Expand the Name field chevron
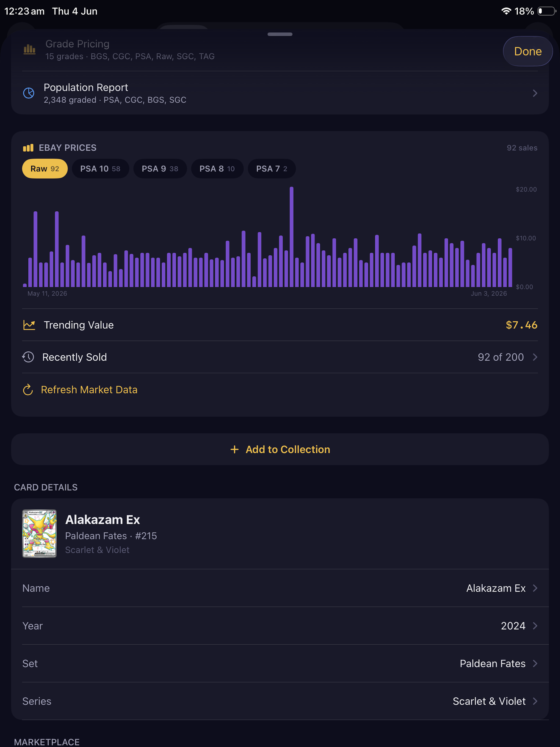Screen dimensions: 560x747 point(535,588)
